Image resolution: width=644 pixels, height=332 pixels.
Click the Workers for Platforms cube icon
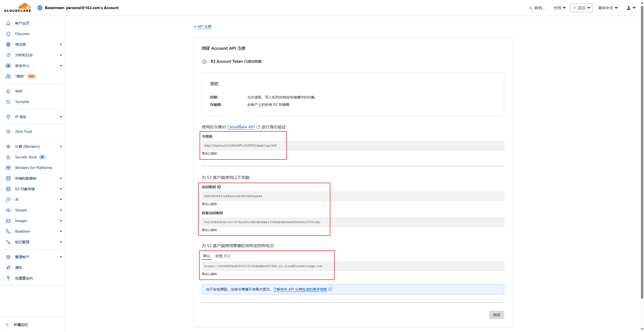[8, 168]
